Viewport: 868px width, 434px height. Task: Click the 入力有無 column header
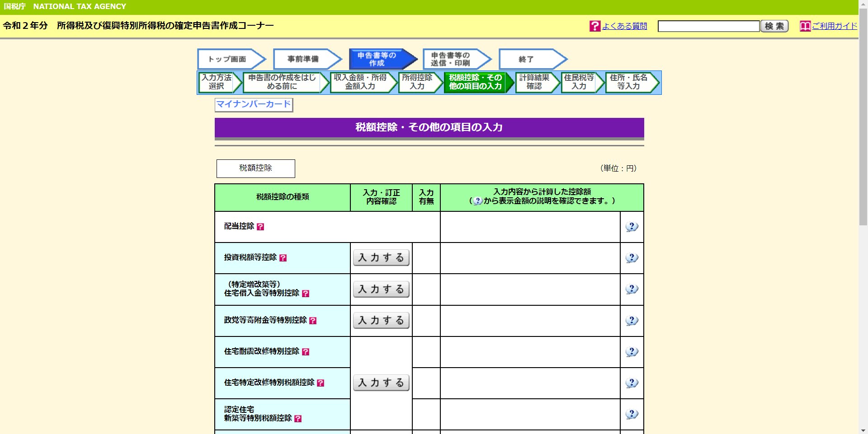pos(426,197)
